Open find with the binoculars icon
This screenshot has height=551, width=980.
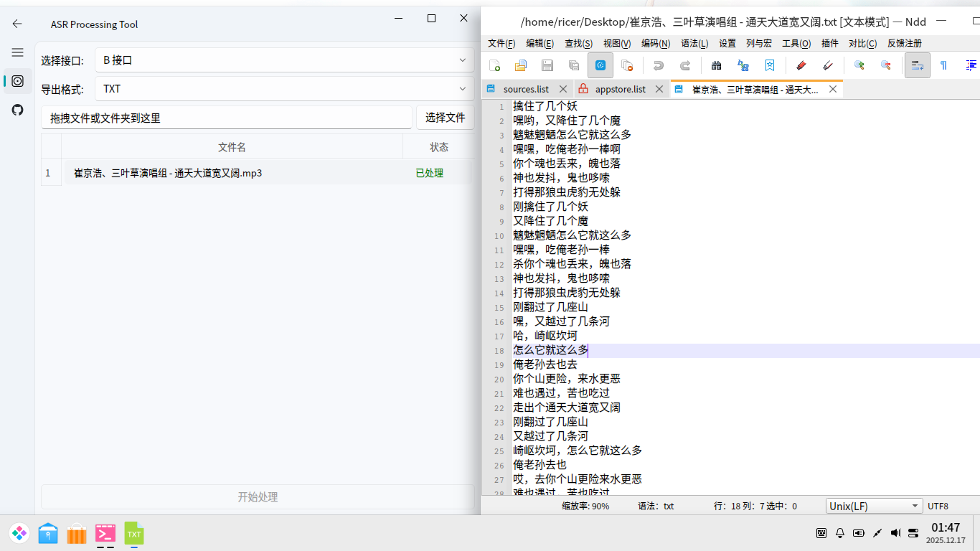point(716,65)
